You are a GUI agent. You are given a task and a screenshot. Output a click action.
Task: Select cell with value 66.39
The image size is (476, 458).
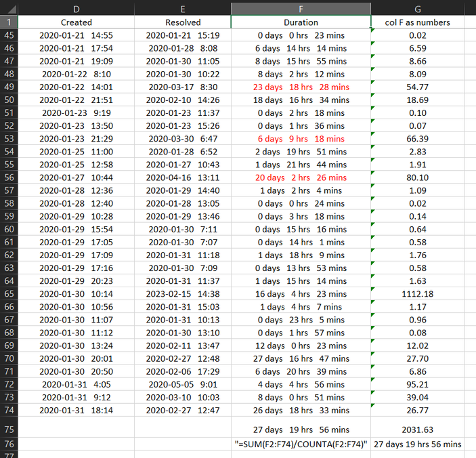click(417, 139)
